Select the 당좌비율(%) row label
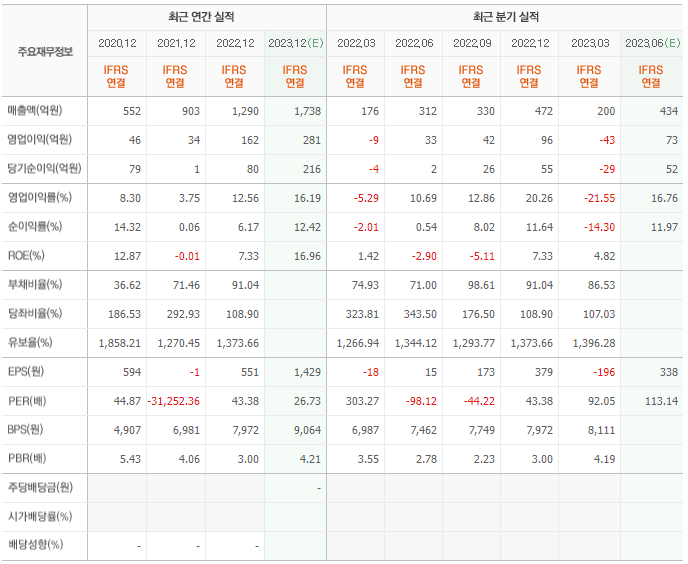The width and height of the screenshot is (688, 564). coord(35,313)
